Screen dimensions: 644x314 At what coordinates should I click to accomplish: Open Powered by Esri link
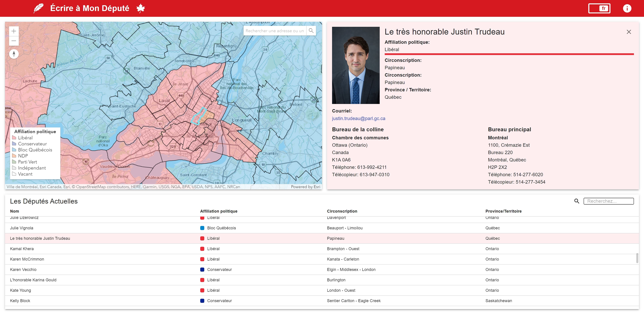pyautogui.click(x=305, y=187)
